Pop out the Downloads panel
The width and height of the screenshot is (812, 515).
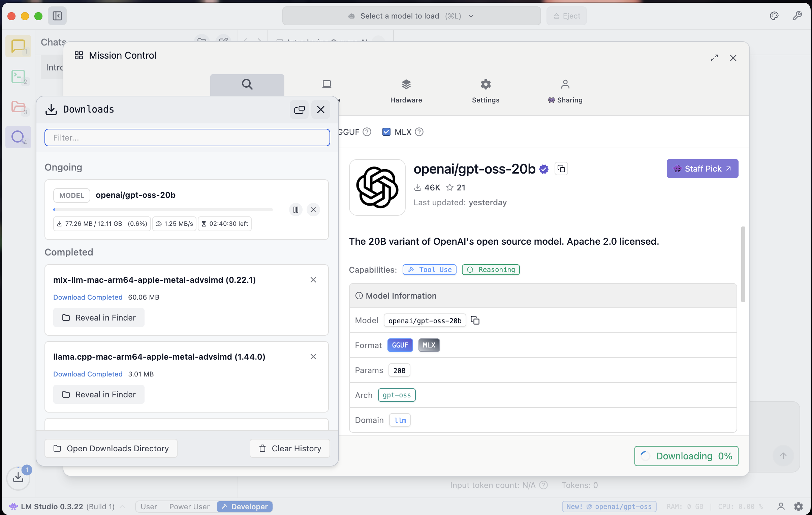pos(299,110)
